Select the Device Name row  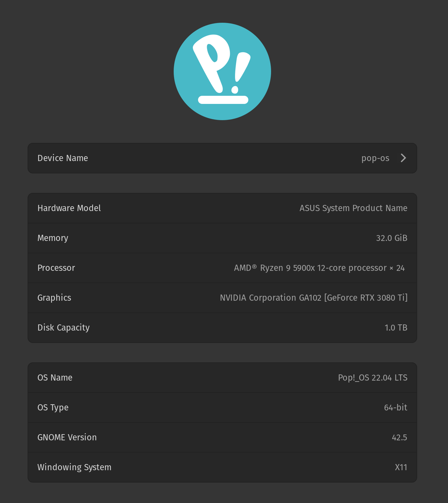click(x=195, y=158)
